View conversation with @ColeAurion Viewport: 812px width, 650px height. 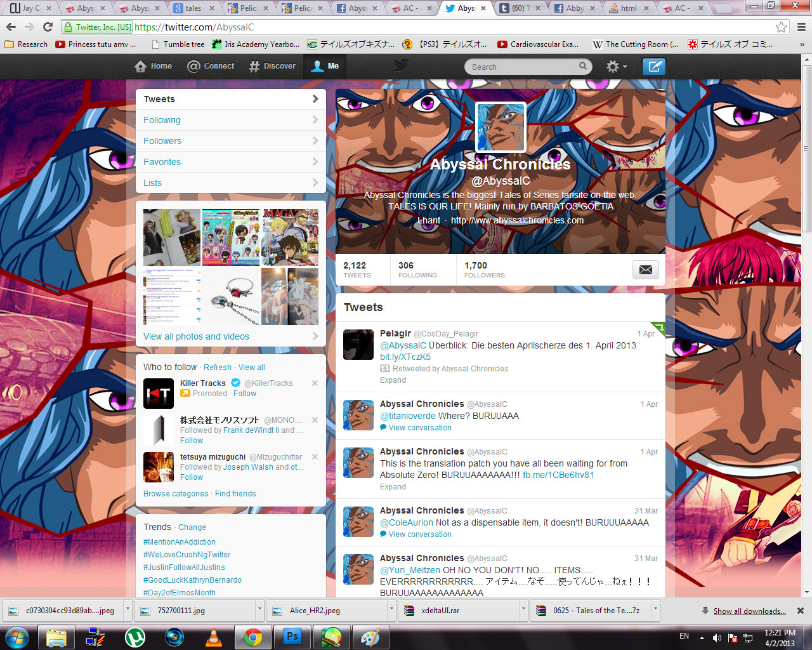click(420, 534)
